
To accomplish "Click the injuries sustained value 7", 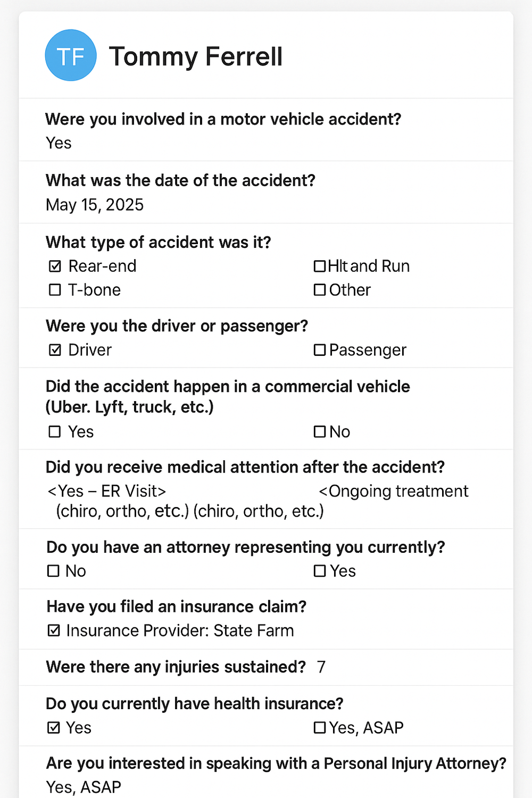I will pyautogui.click(x=321, y=667).
